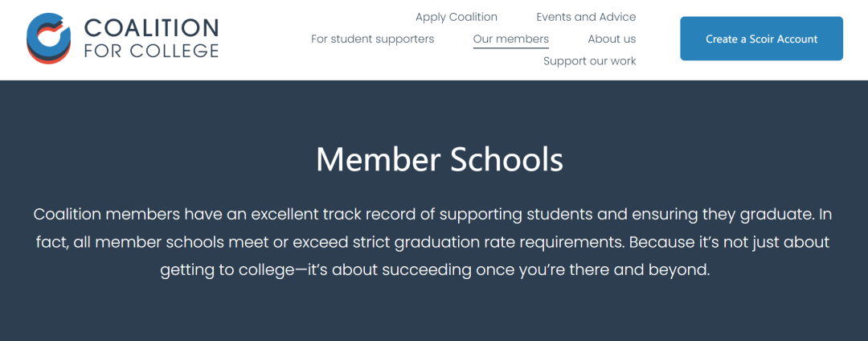Click the COALITION wordmark text in logo
Image resolution: width=868 pixels, height=341 pixels.
tap(152, 28)
